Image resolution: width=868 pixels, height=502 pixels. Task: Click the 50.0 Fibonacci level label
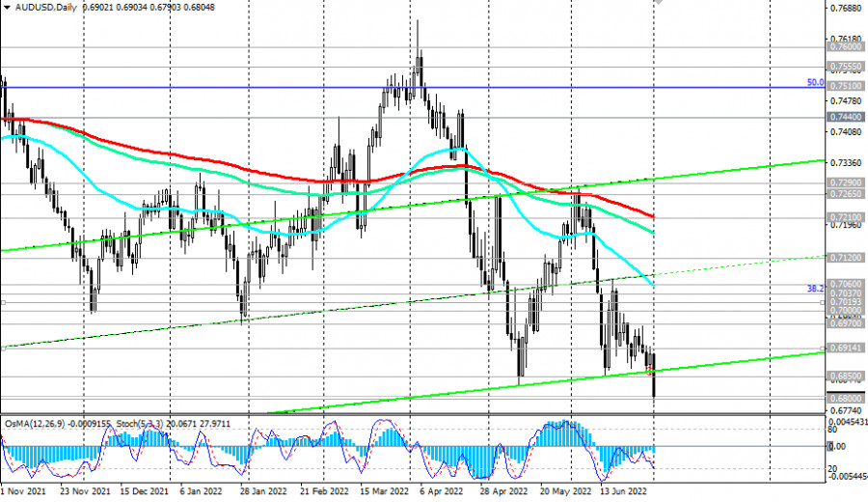pyautogui.click(x=815, y=83)
